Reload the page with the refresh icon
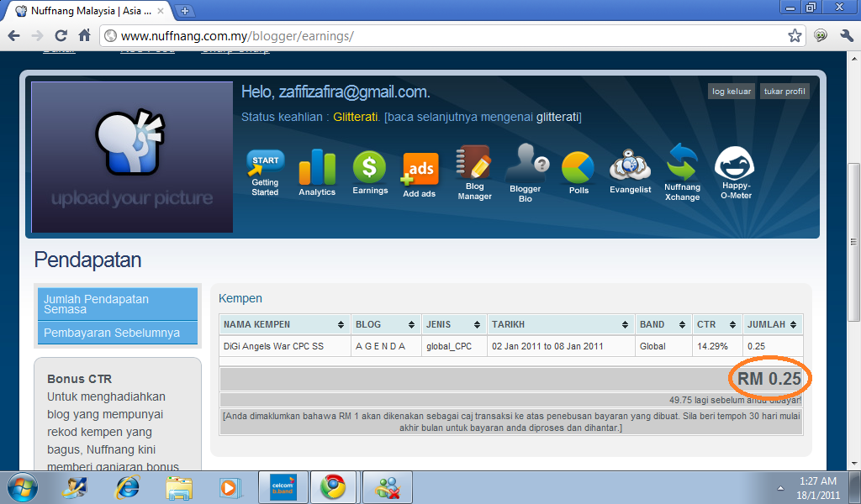The width and height of the screenshot is (861, 504). pos(61,36)
